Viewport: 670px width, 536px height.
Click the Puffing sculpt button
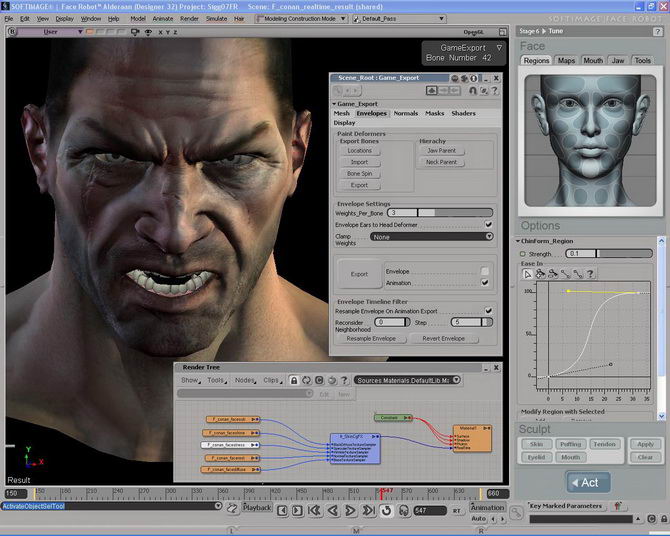point(570,444)
